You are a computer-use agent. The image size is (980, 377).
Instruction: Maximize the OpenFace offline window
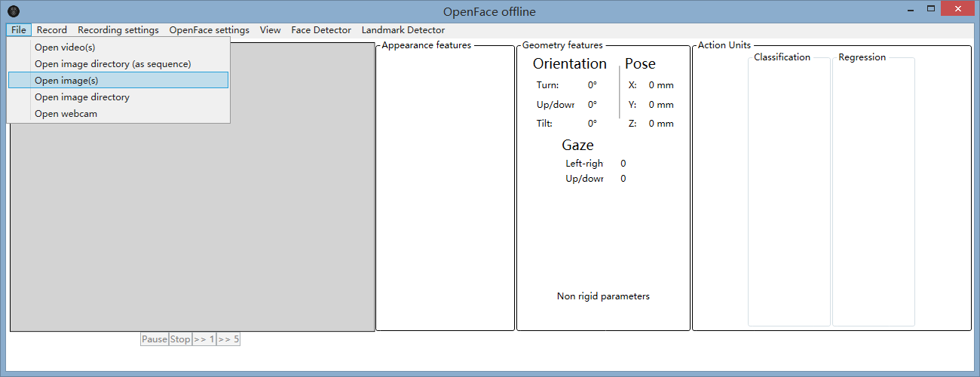pyautogui.click(x=931, y=9)
